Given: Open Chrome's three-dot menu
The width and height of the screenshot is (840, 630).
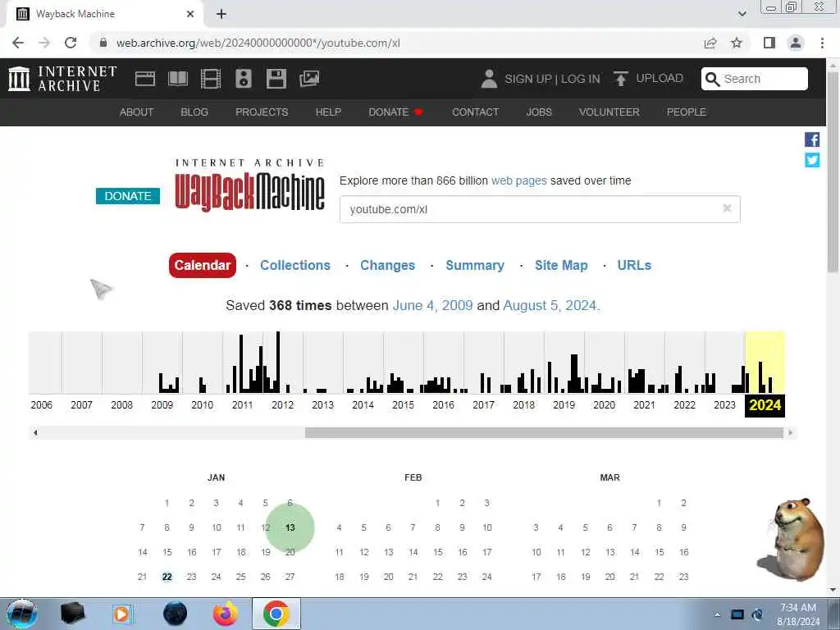Looking at the screenshot, I should coord(822,43).
